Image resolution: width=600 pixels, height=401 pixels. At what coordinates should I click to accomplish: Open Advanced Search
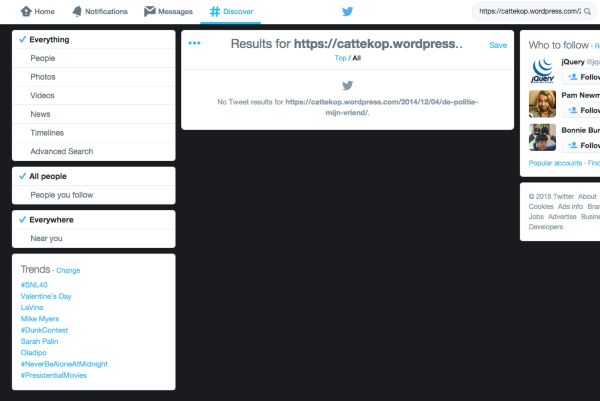[62, 151]
